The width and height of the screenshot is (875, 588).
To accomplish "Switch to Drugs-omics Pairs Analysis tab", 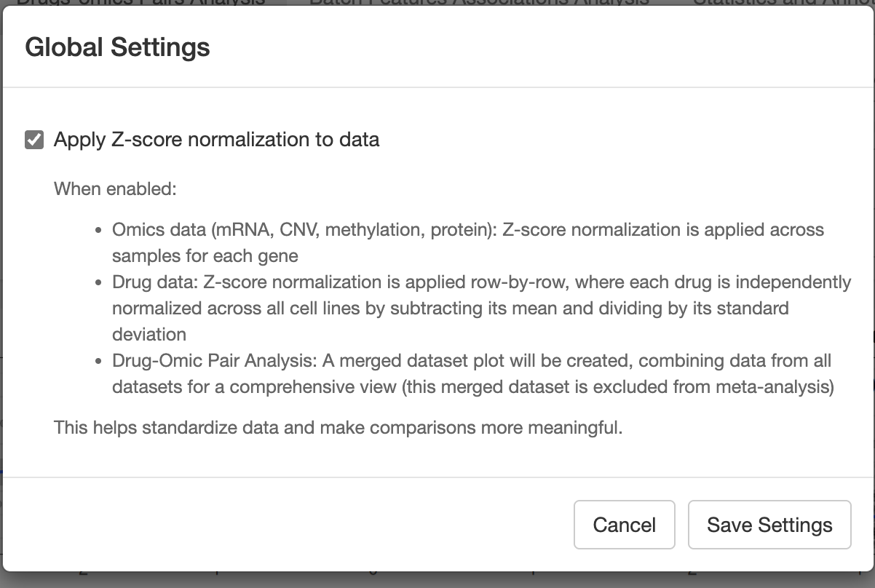I will coord(140,2).
